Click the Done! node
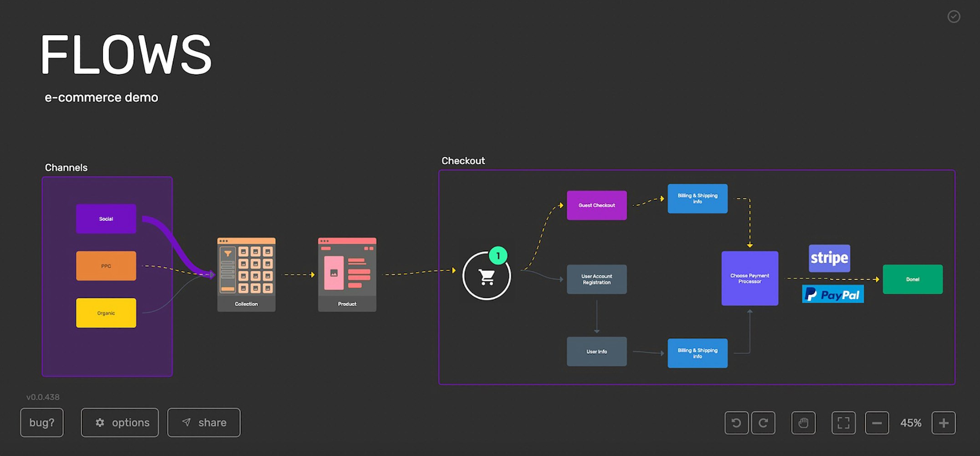This screenshot has height=456, width=980. (x=913, y=279)
